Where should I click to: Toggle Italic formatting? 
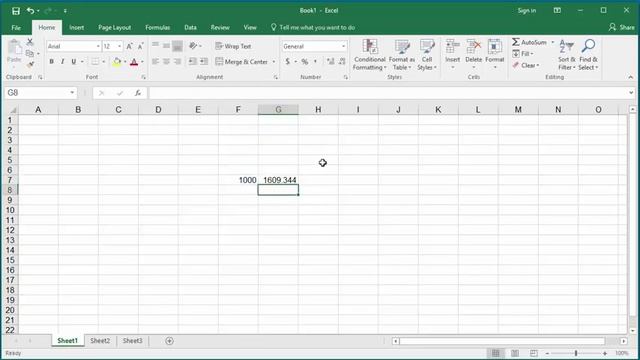click(x=62, y=62)
